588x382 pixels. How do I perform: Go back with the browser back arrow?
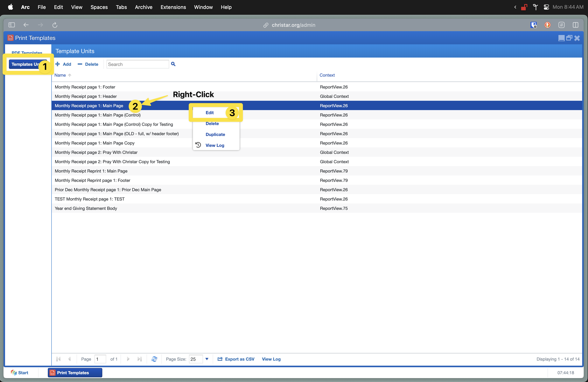click(26, 25)
